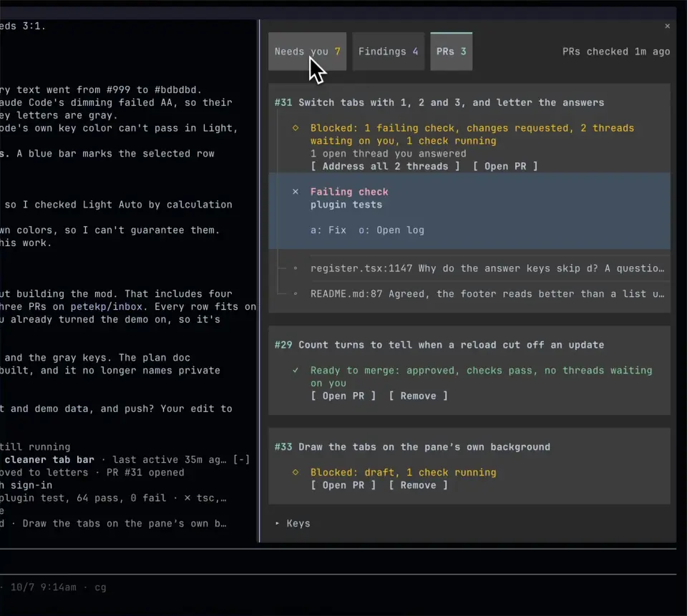Remove PR #33 from the list

pyautogui.click(x=419, y=486)
